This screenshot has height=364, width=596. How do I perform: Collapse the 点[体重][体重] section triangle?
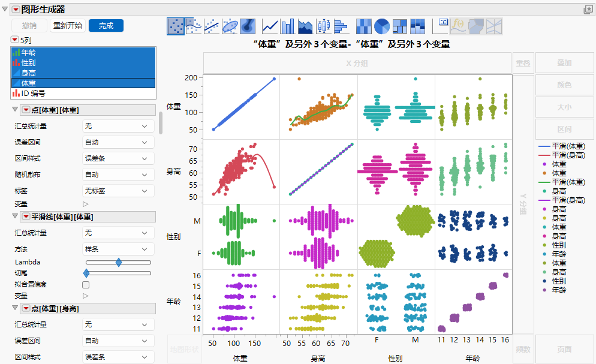coord(15,109)
